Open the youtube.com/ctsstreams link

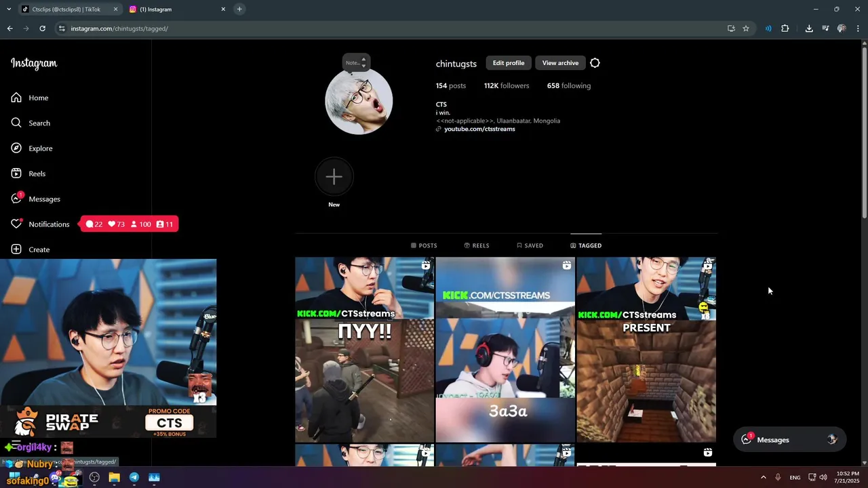(479, 129)
